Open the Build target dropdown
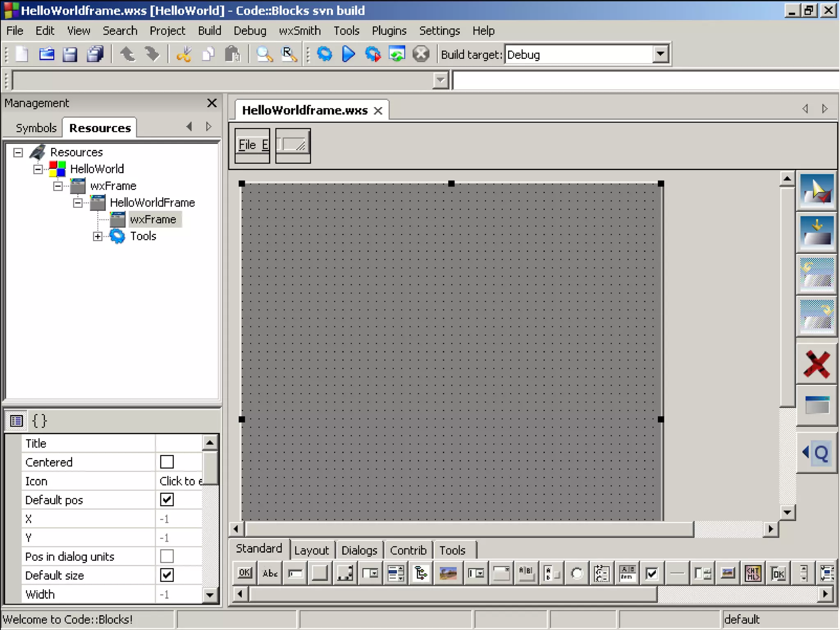840x630 pixels. tap(660, 54)
